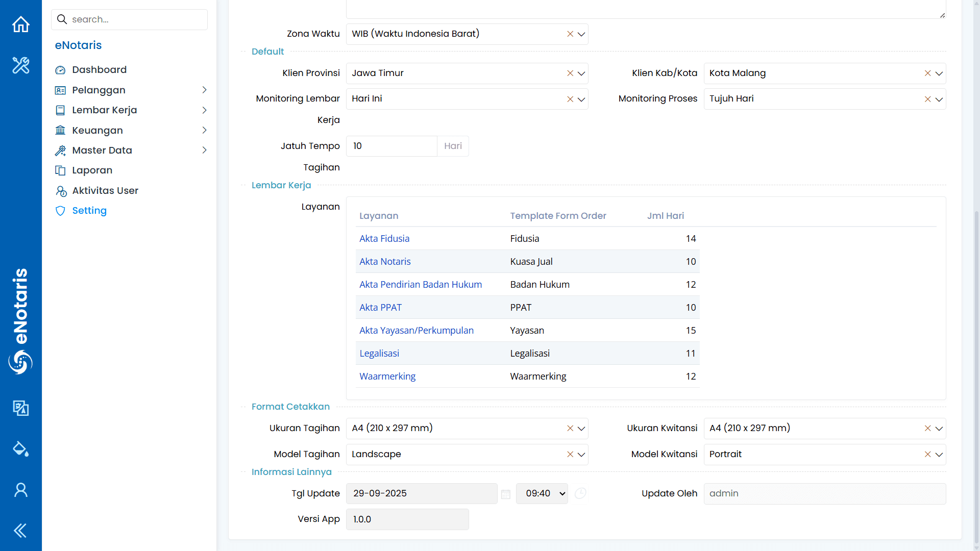The height and width of the screenshot is (551, 980).
Task: Open the Monitoring Proses dropdown
Action: coord(939,99)
